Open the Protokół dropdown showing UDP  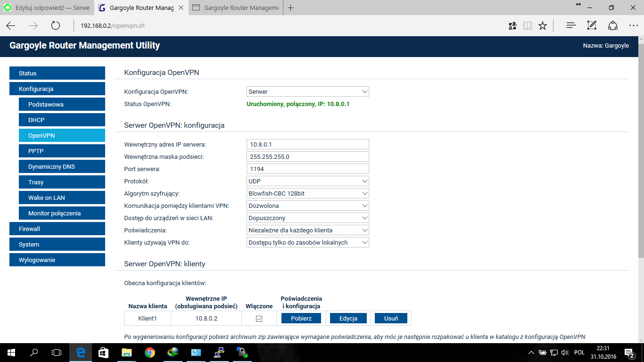tap(308, 181)
